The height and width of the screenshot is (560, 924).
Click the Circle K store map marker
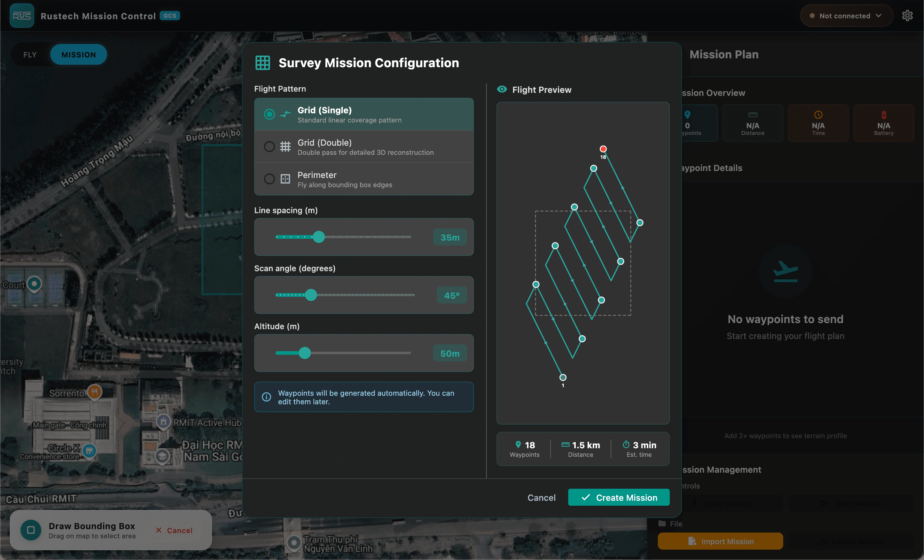(89, 451)
